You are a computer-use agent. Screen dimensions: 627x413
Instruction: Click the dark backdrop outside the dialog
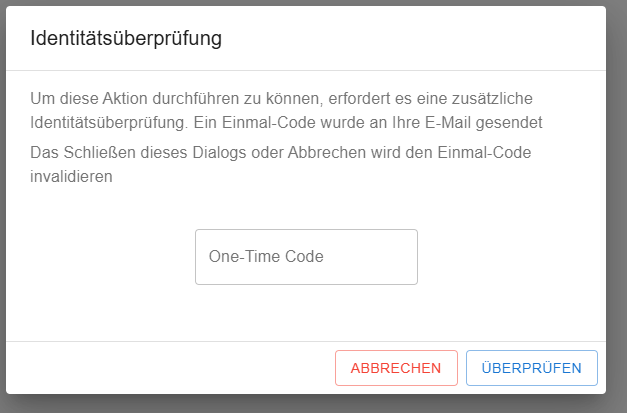pyautogui.click(x=616, y=200)
